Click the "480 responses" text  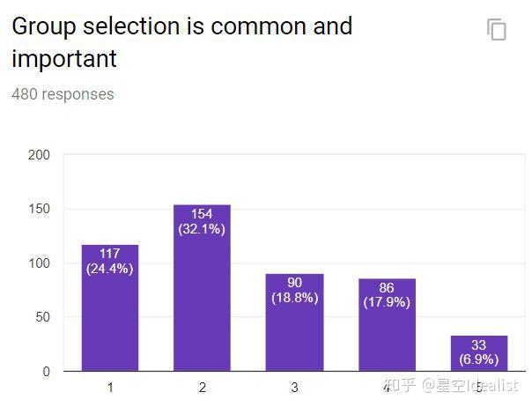pyautogui.click(x=63, y=94)
